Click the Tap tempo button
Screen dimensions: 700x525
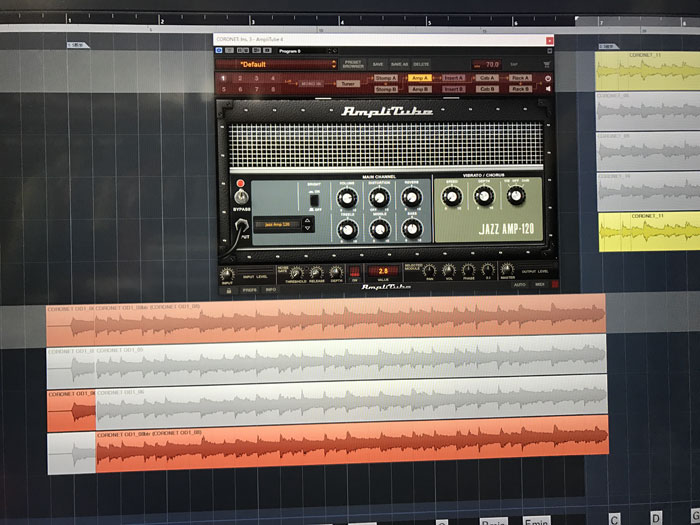pyautogui.click(x=514, y=64)
